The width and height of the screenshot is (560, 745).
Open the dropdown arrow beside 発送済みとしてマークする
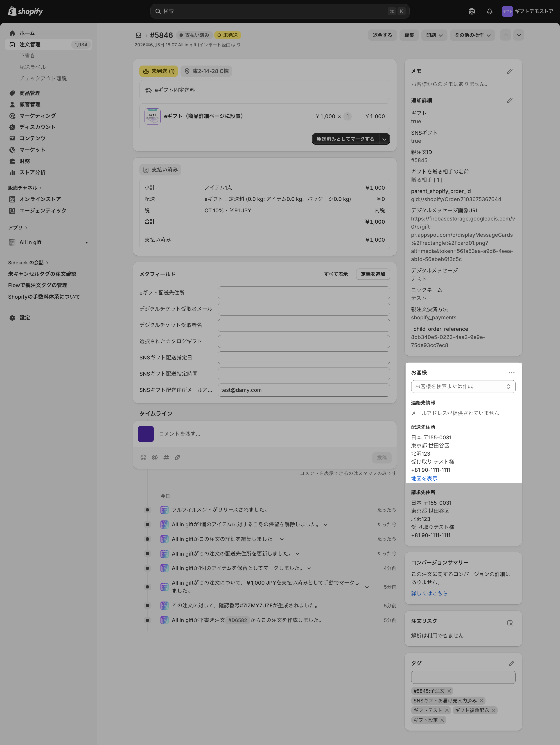[384, 139]
